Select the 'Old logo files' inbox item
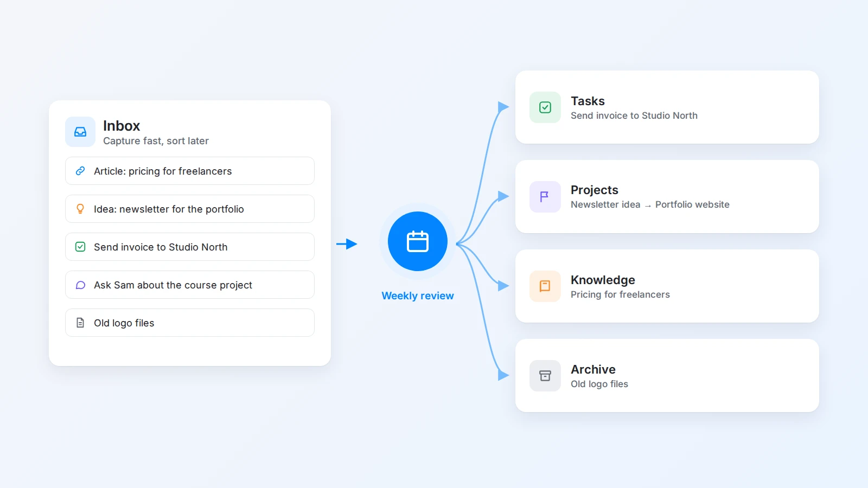Viewport: 868px width, 488px height. [190, 323]
